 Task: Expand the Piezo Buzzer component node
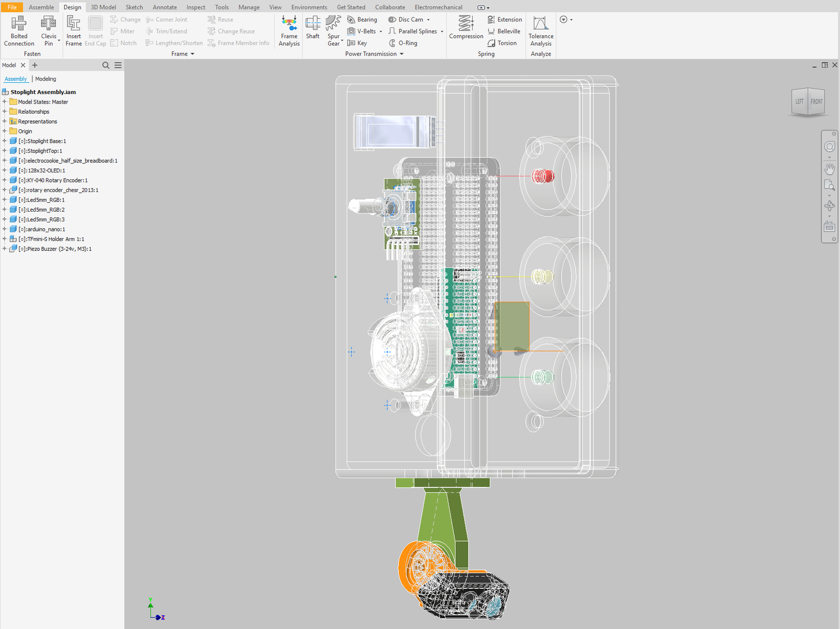pos(4,249)
